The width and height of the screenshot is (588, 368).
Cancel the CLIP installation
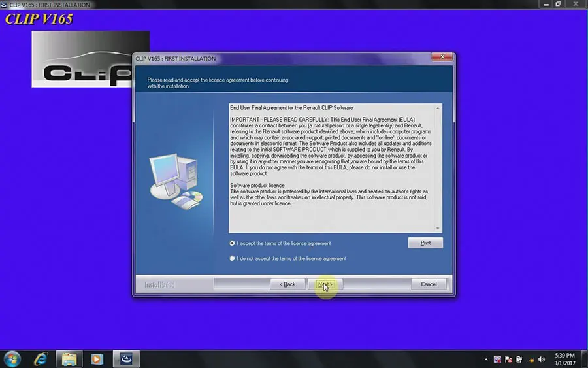click(429, 284)
